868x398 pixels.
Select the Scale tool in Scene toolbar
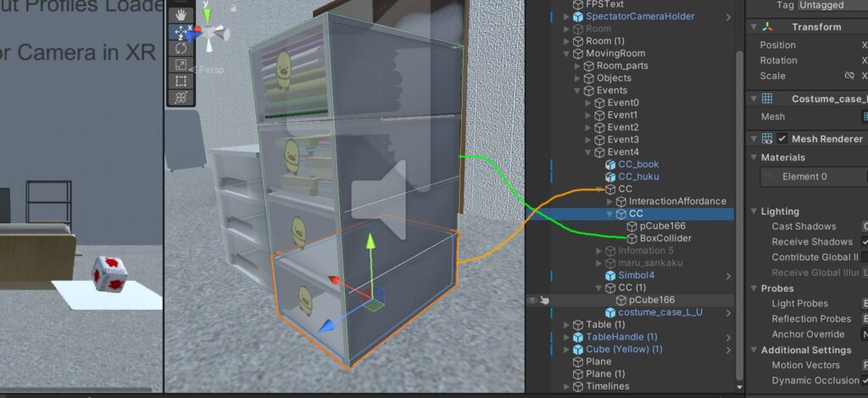[x=181, y=64]
